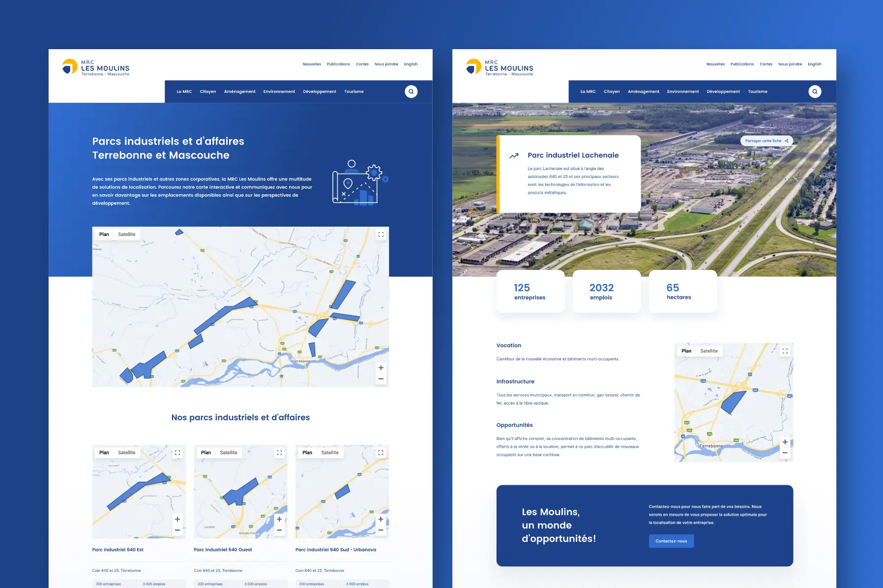This screenshot has height=588, width=883.
Task: Click the Parc industriel 640 Est map thumbnail
Action: click(139, 492)
